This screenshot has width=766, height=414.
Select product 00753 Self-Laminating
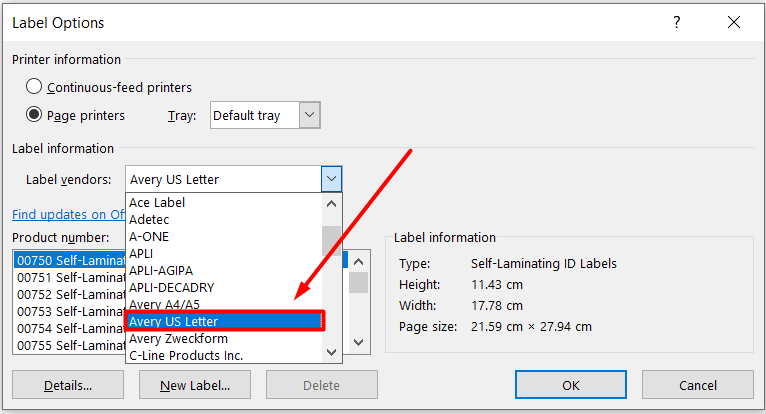[x=70, y=311]
